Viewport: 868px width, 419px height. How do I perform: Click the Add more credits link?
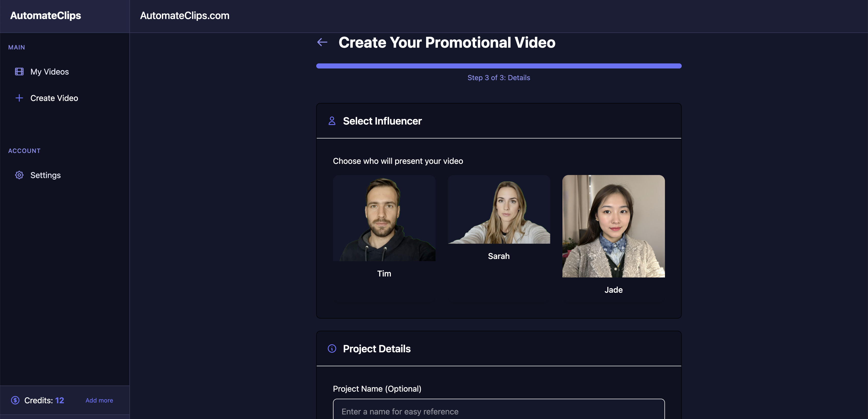[99, 400]
